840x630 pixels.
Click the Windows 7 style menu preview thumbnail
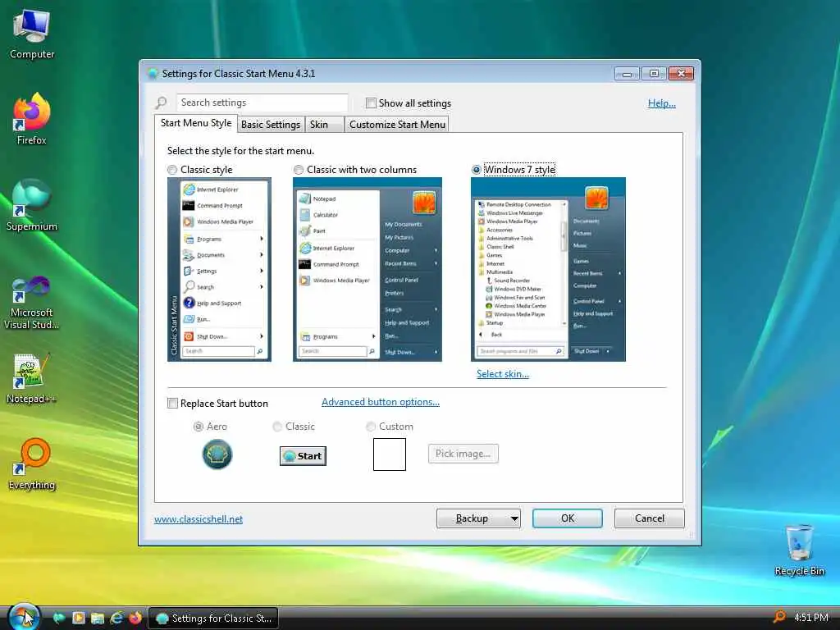(x=548, y=269)
